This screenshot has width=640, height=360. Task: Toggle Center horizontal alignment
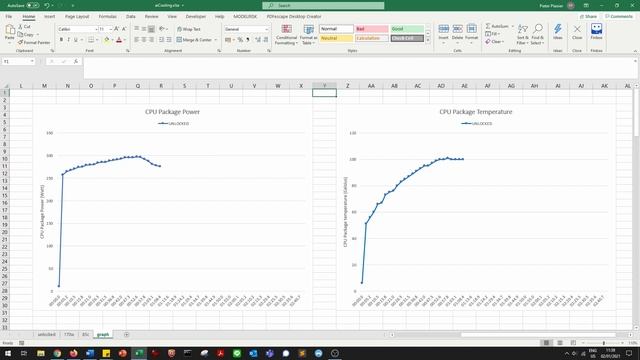click(x=144, y=40)
